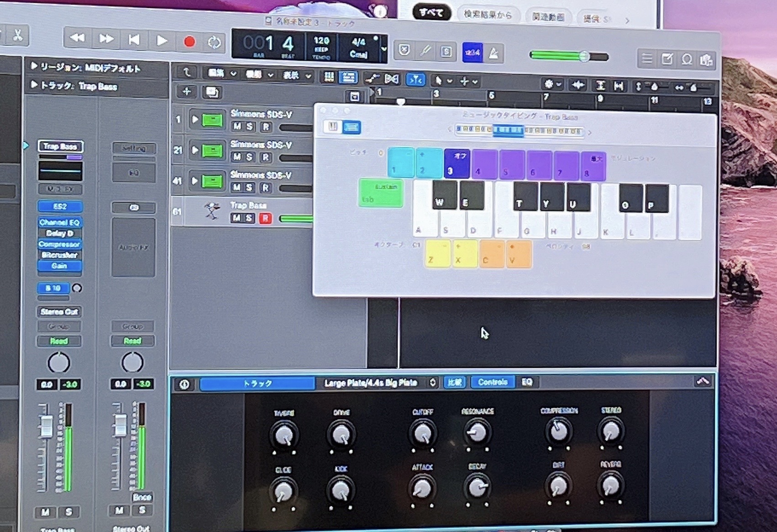Switch to the Controls tab
The width and height of the screenshot is (777, 532).
pyautogui.click(x=493, y=382)
